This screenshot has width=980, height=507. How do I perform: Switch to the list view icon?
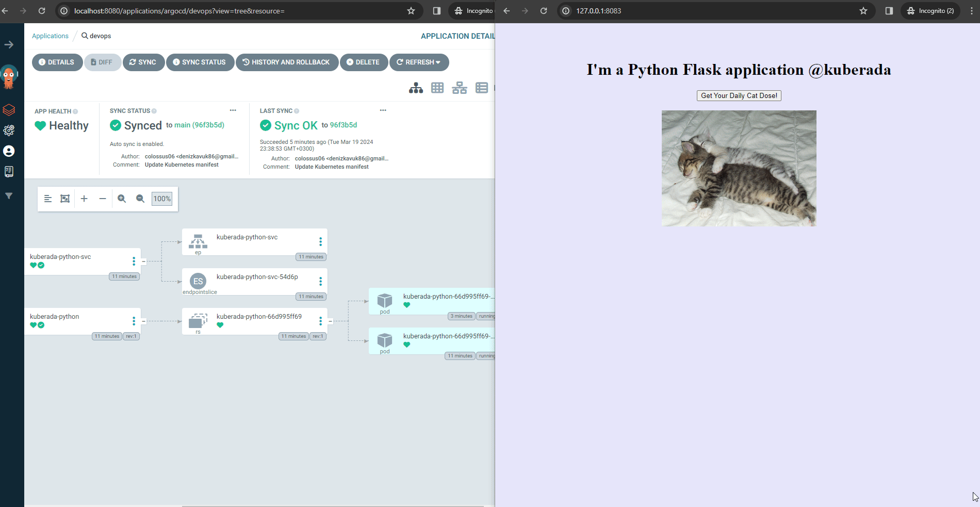pos(481,88)
